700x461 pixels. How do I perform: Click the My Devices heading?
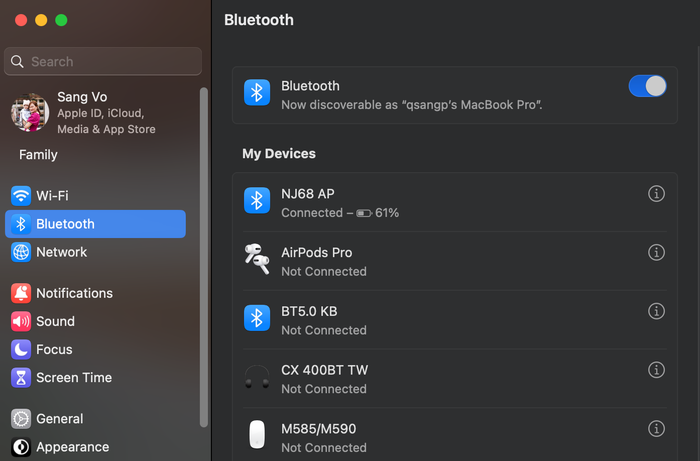click(279, 154)
